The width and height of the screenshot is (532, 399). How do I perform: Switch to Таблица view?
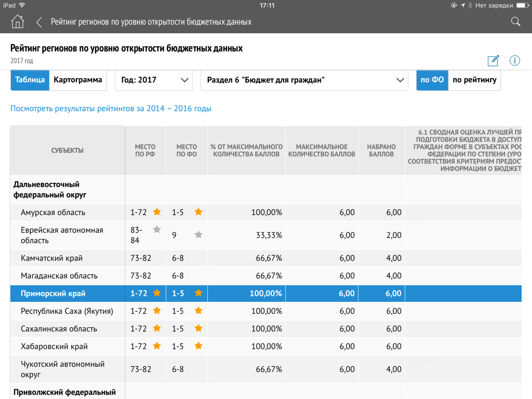pyautogui.click(x=30, y=80)
